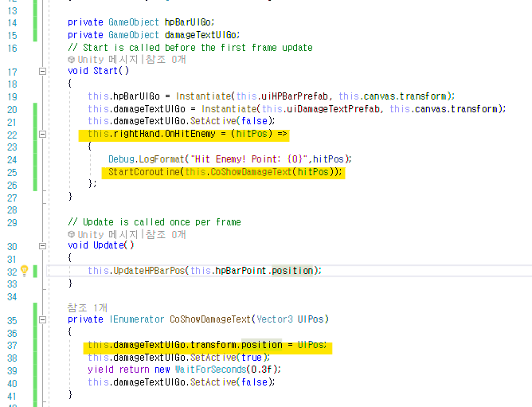Click the '// Start is called' comment
Viewport: 532px width, 407px height.
pyautogui.click(x=190, y=48)
